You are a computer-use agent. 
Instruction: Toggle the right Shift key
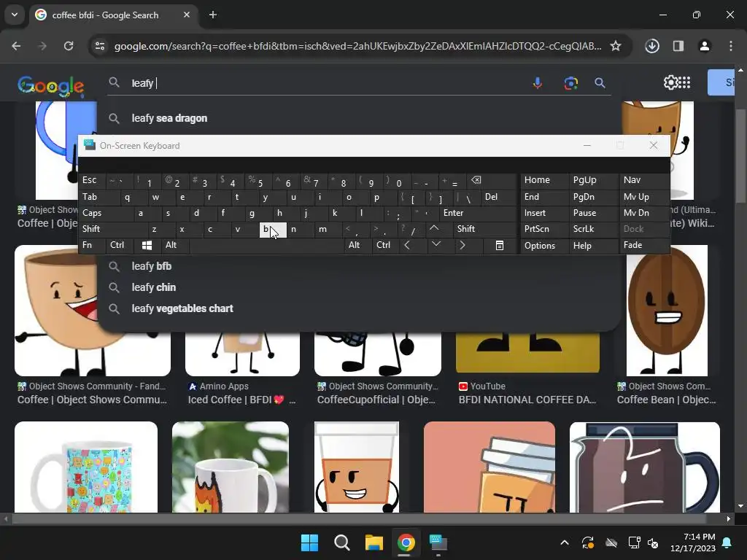tap(485, 229)
